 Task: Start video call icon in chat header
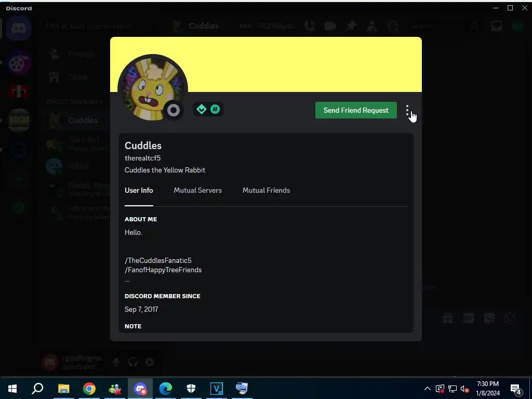coord(330,26)
